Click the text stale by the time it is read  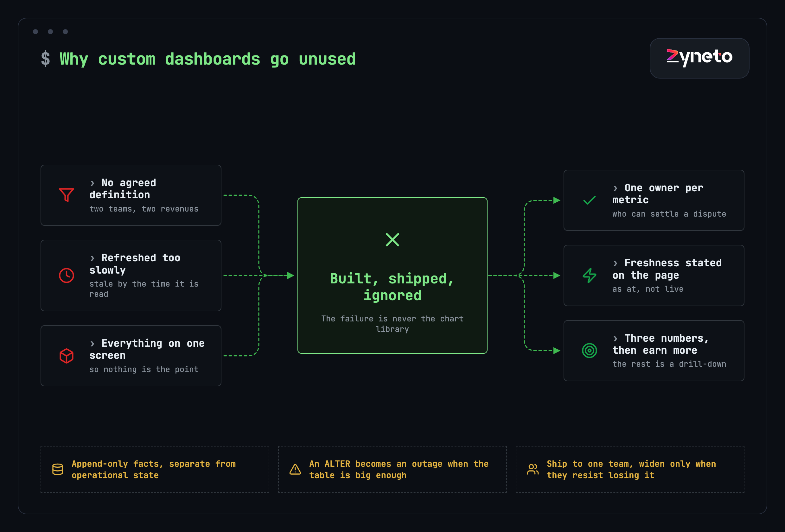144,289
